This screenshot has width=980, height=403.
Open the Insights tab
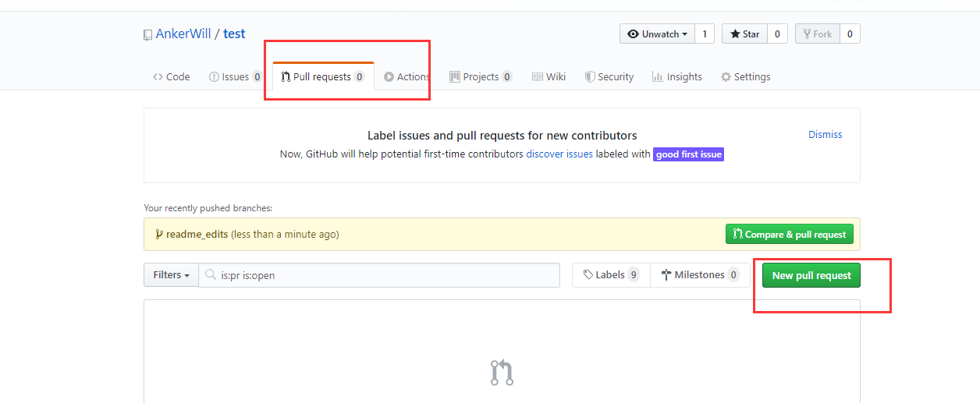coord(677,76)
